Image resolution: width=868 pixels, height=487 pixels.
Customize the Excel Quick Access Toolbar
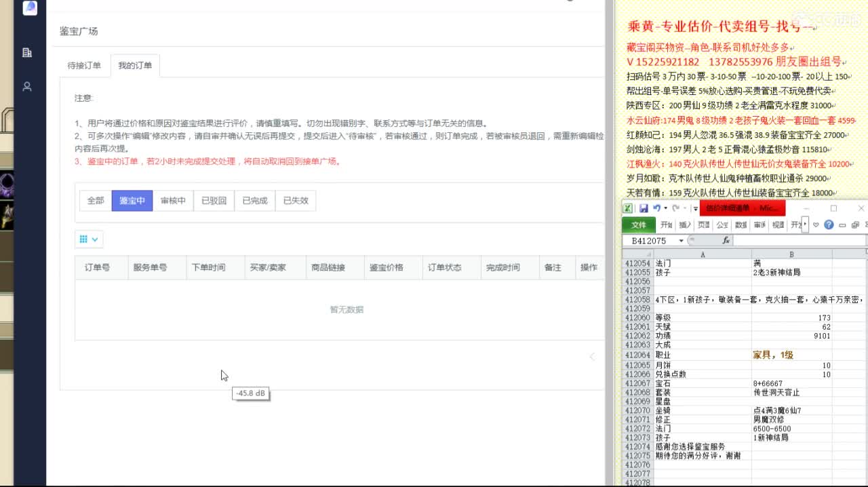tap(696, 209)
